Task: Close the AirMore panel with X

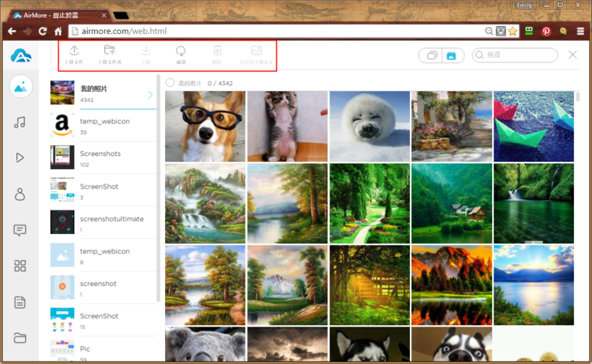Action: coord(572,54)
